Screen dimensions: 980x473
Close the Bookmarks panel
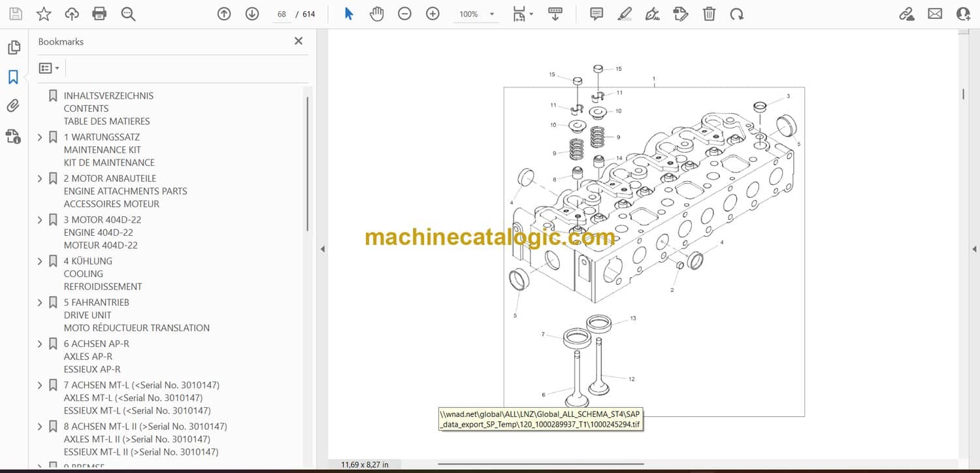coord(299,41)
